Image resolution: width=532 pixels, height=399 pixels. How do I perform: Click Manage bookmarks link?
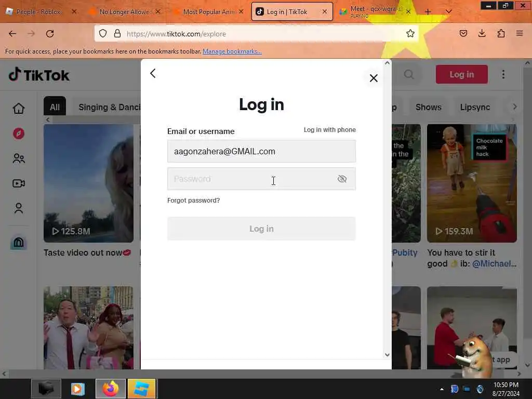[x=232, y=51]
